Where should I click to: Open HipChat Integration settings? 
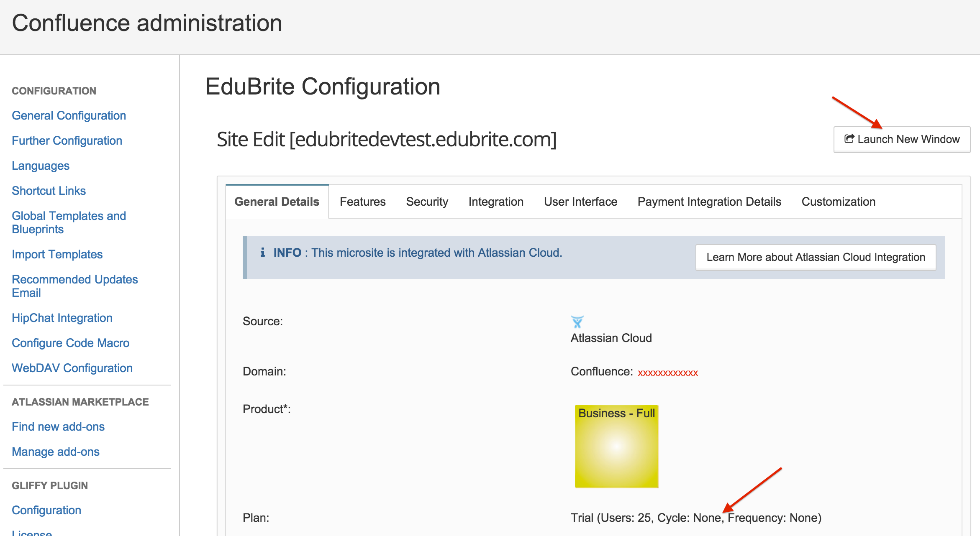62,318
